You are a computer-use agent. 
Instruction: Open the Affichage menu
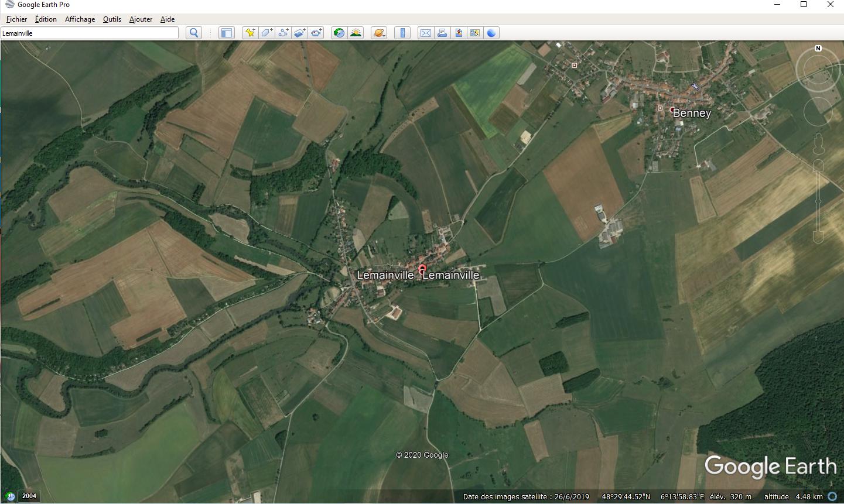(80, 19)
